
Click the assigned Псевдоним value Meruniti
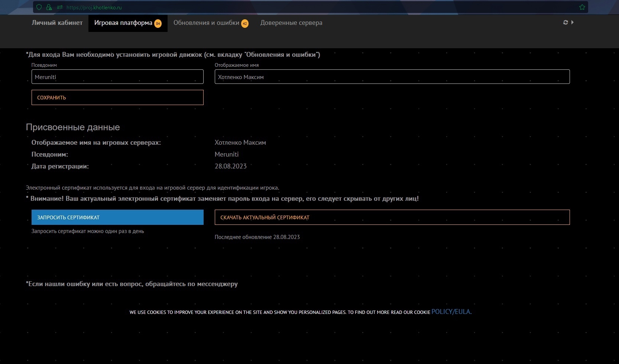click(227, 154)
